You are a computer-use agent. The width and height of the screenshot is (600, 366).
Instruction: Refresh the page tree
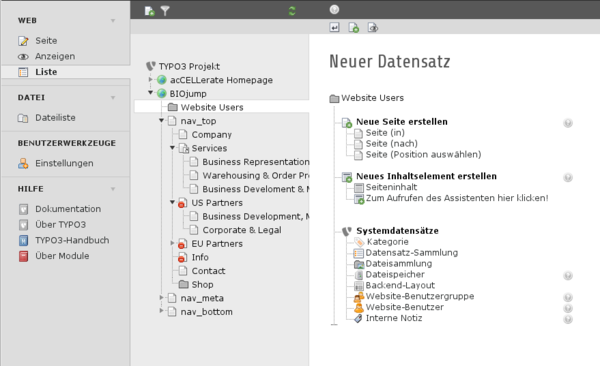(292, 11)
